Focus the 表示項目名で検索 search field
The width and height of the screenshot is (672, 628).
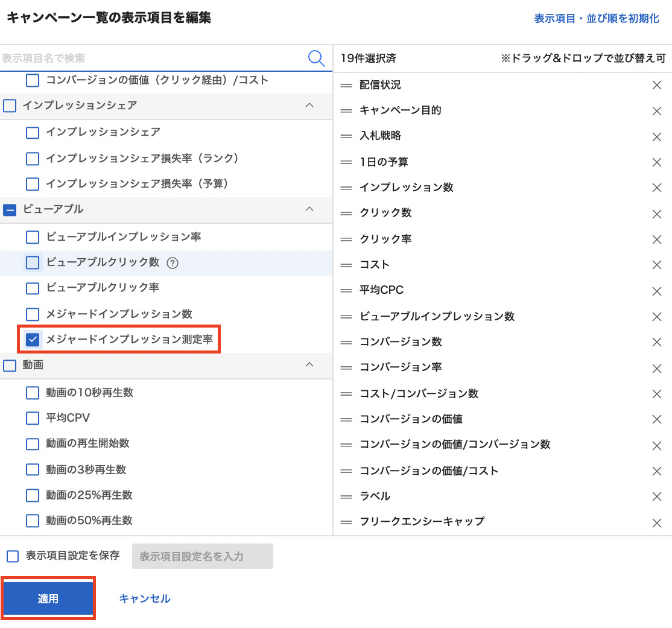click(x=151, y=59)
